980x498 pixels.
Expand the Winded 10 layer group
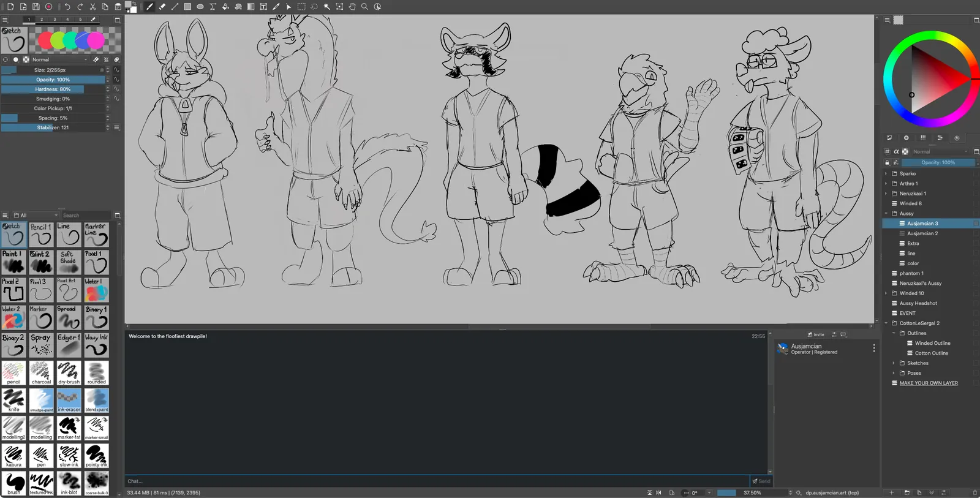click(x=886, y=293)
